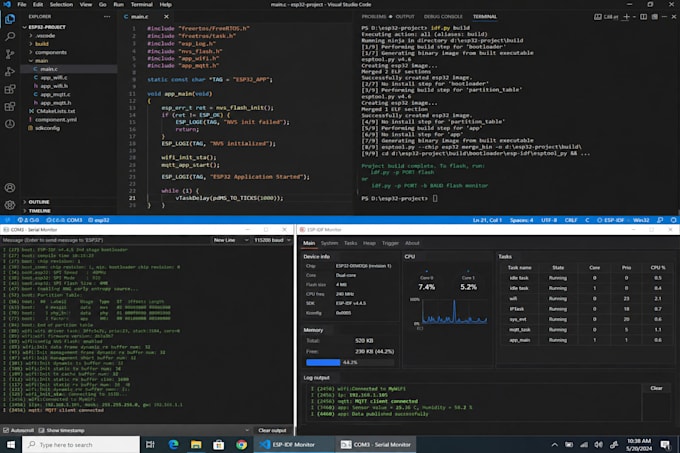Open the Explorer view in activity bar
Image resolution: width=680 pixels, height=453 pixels.
[x=10, y=19]
